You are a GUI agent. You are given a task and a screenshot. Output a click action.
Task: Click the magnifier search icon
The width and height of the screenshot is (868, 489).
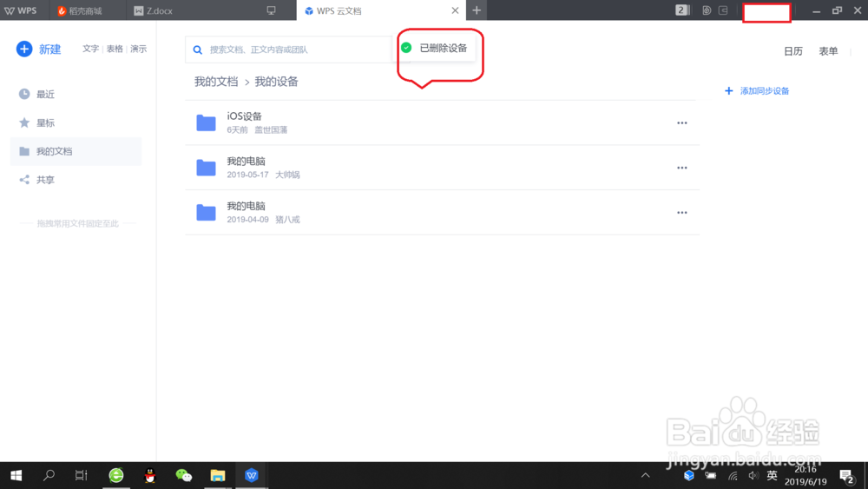pyautogui.click(x=198, y=50)
